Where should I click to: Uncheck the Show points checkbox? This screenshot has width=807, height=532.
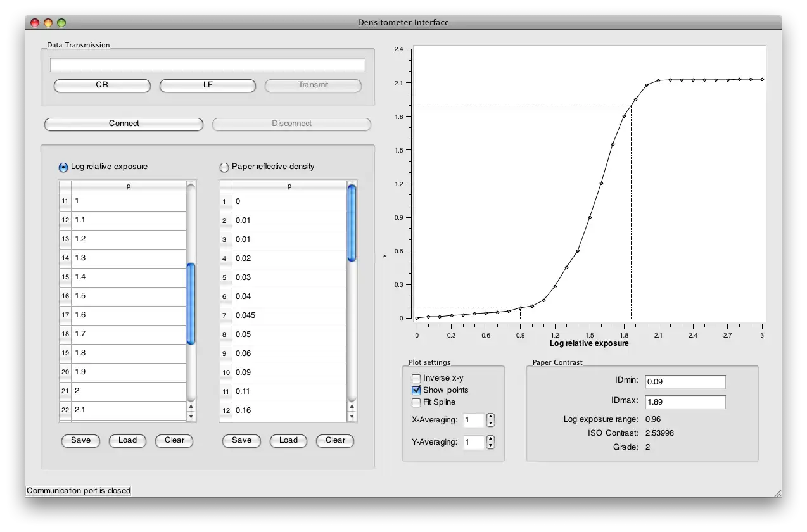[x=416, y=390]
